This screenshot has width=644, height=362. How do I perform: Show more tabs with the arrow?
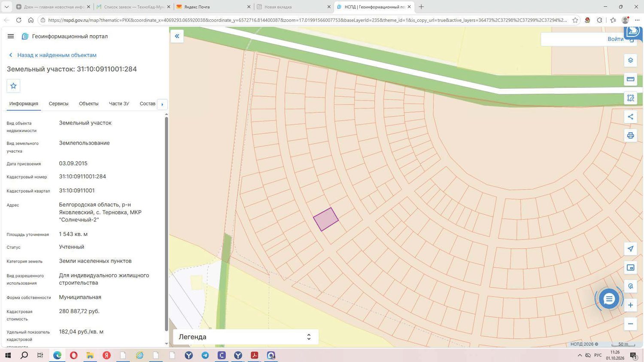pos(162,104)
